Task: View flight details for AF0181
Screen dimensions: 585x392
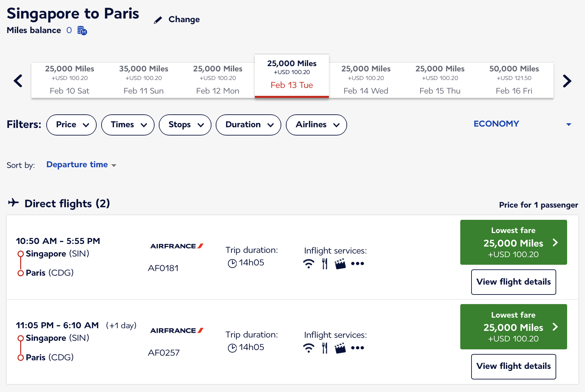Action: pos(513,282)
